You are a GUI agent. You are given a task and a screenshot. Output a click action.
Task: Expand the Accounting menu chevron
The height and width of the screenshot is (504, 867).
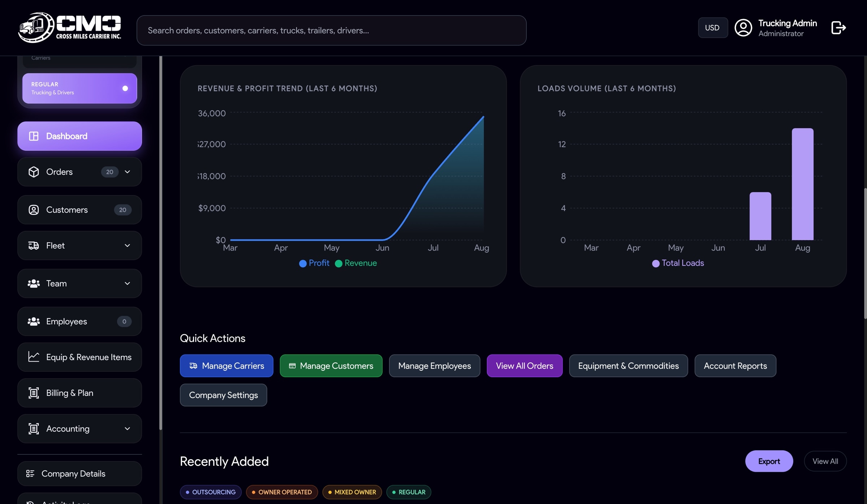[127, 429]
